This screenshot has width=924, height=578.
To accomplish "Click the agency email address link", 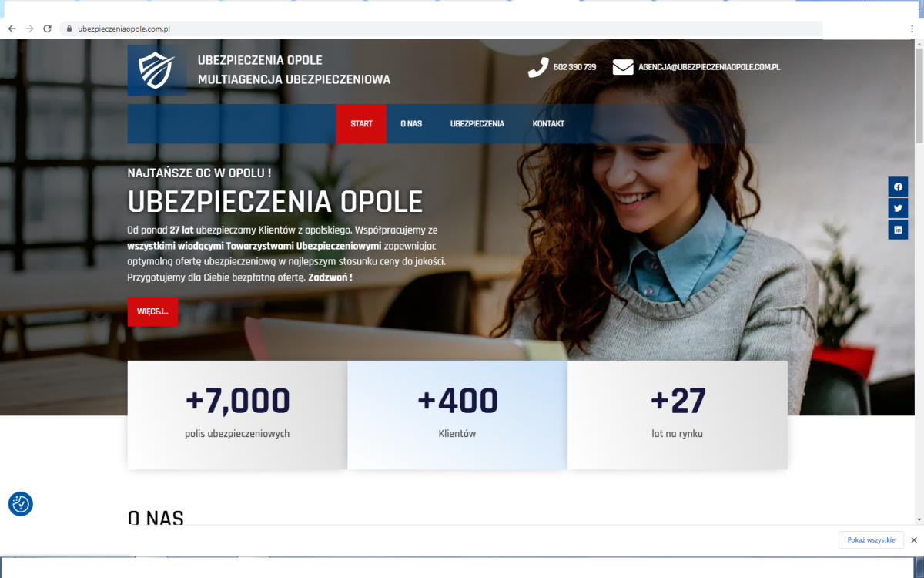I will click(x=709, y=68).
